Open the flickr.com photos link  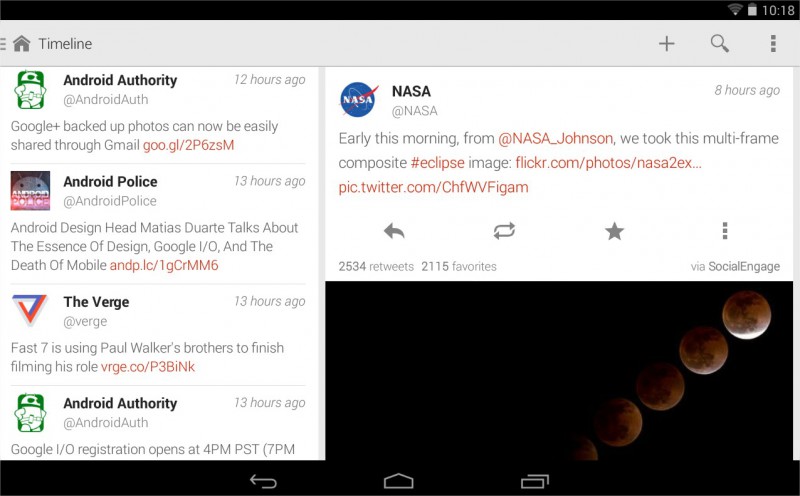(x=608, y=163)
